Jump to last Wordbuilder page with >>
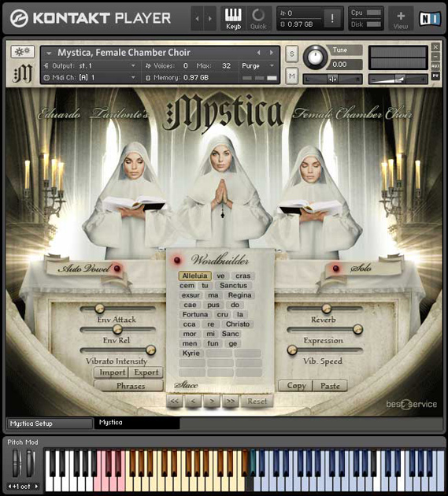 [231, 401]
